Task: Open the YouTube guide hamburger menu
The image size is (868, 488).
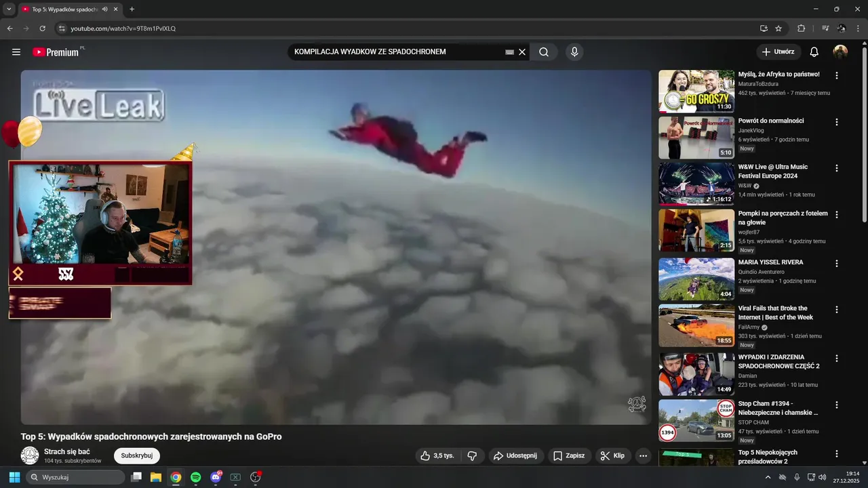Action: 16,52
